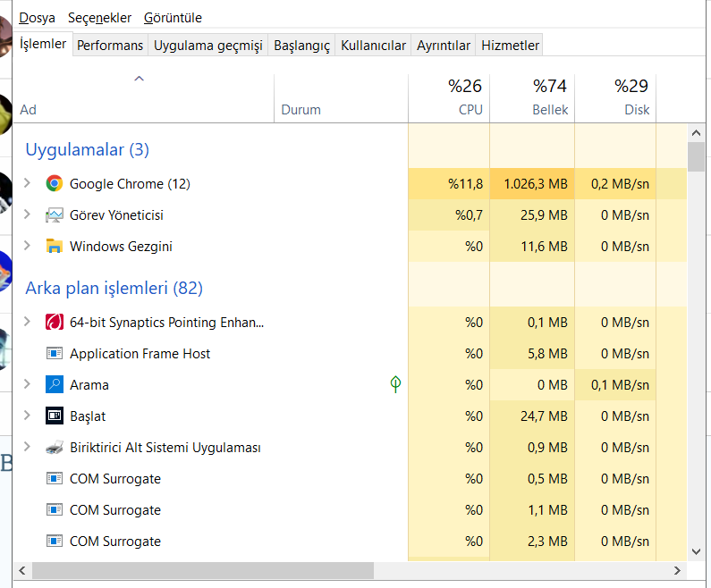Click the horizontal scrollbar thumb
This screenshot has width=711, height=588.
201,570
